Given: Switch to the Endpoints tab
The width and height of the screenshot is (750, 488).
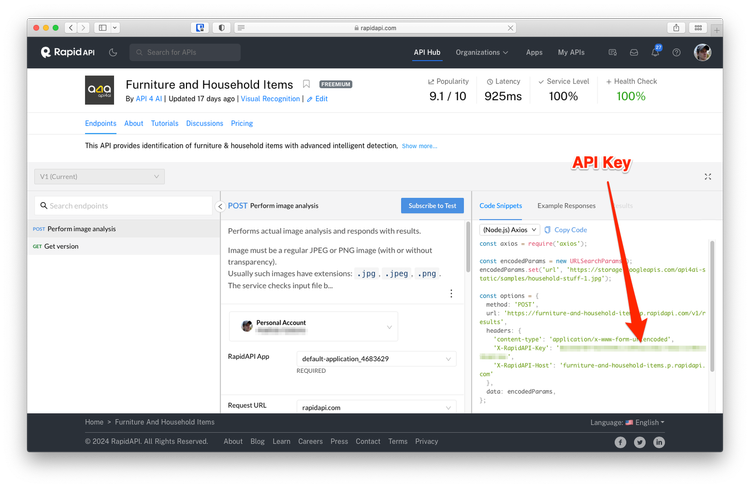Looking at the screenshot, I should click(x=100, y=123).
